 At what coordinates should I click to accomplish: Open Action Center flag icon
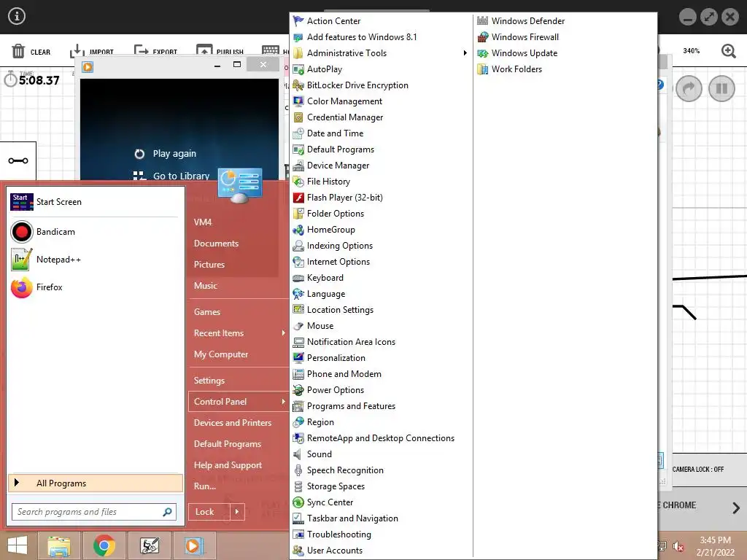pos(298,21)
